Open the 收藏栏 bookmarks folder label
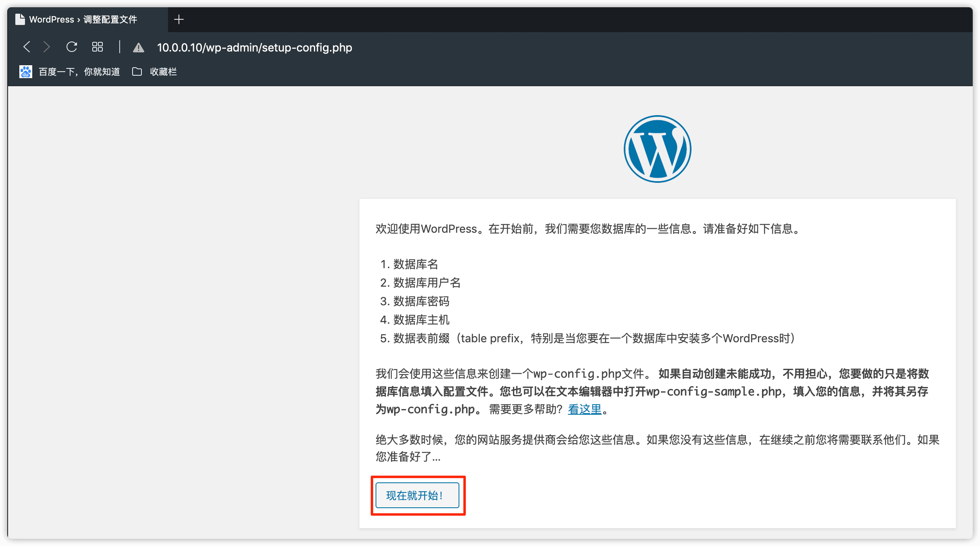Screen dimensions: 980x546 point(163,72)
